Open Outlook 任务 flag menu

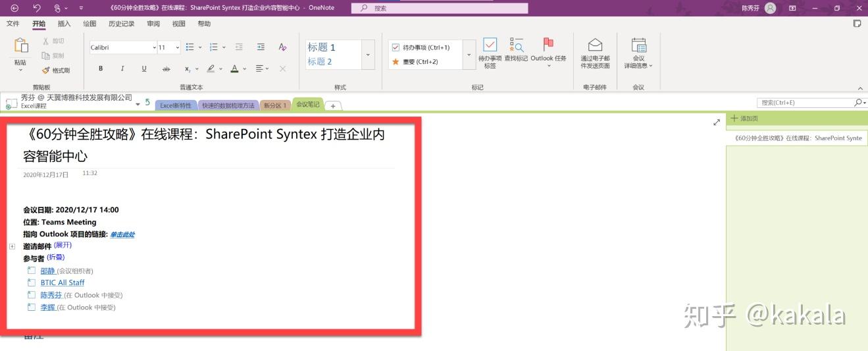tap(548, 52)
